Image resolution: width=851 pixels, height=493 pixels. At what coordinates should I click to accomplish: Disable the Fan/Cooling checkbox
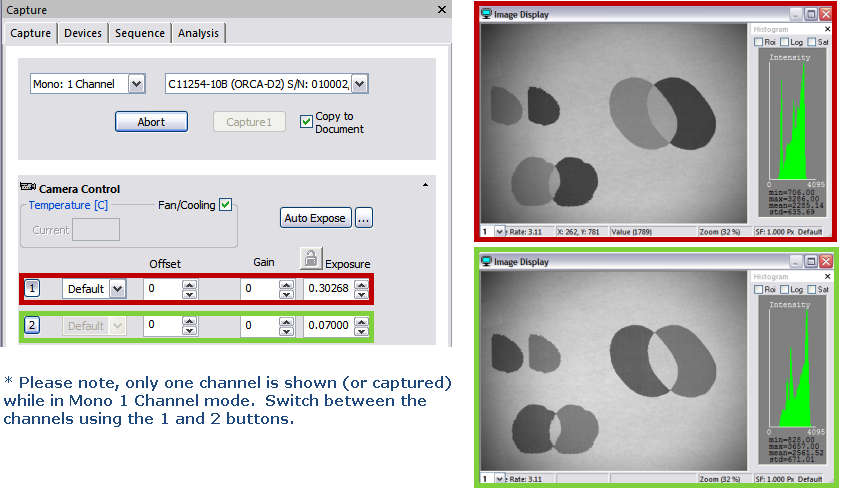tap(226, 205)
